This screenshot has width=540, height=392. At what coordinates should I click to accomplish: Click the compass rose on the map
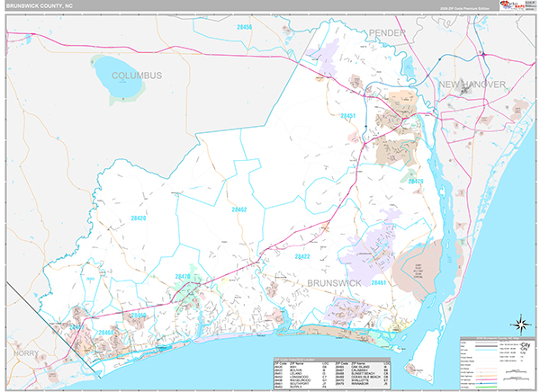518,324
